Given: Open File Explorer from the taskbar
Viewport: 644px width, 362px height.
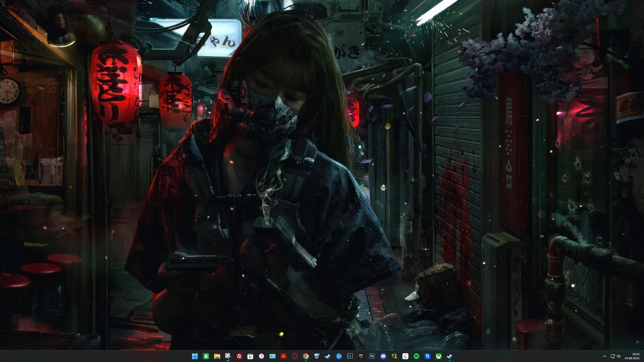Looking at the screenshot, I should 217,356.
